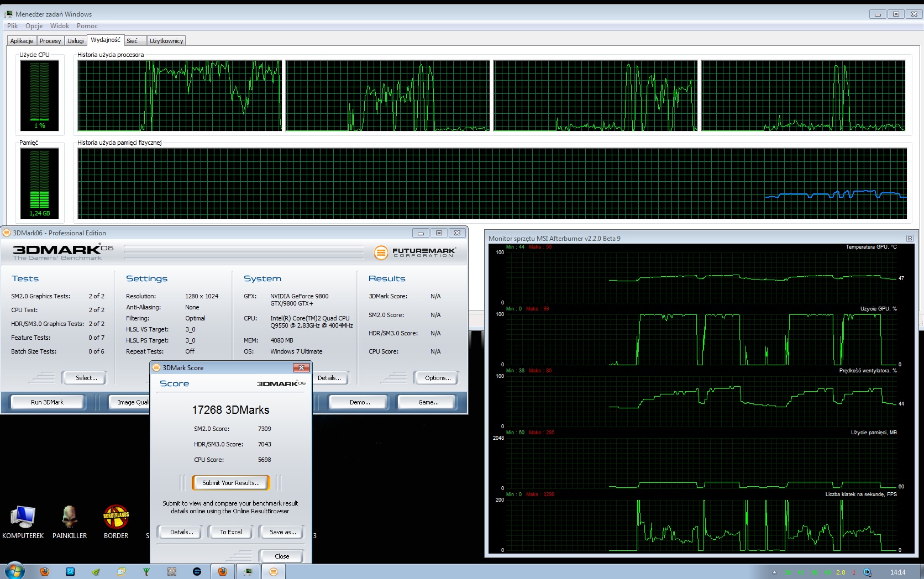
Task: Close the MSI Afterburner monitor window
Action: click(910, 238)
